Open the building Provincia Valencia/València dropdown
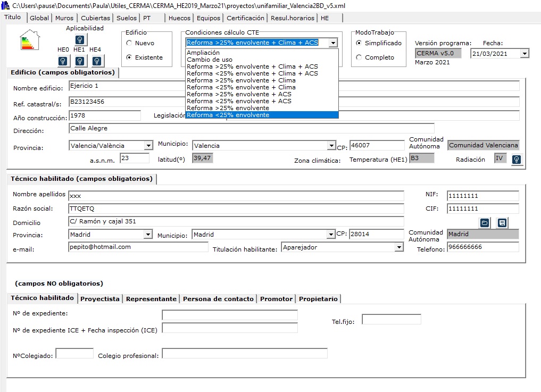 pyautogui.click(x=149, y=146)
